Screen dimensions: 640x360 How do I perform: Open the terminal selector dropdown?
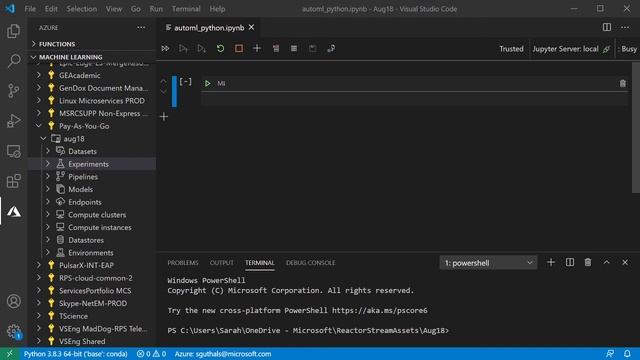[488, 263]
